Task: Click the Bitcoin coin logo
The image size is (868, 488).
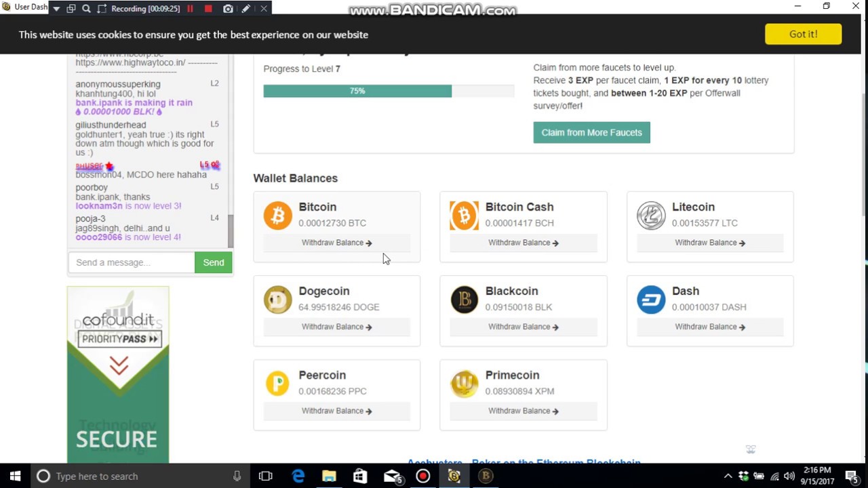Action: [277, 216]
